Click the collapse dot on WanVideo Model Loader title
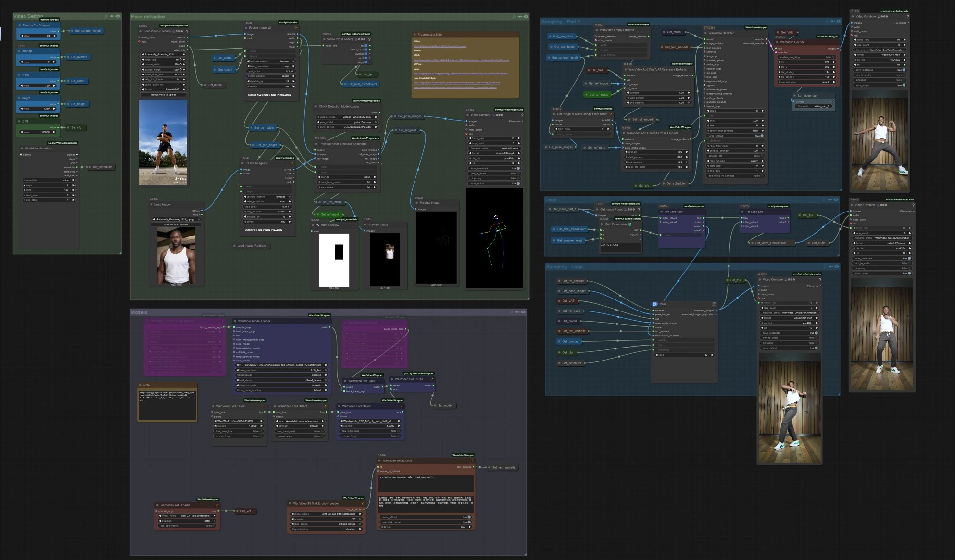955x560 pixels. (235, 321)
